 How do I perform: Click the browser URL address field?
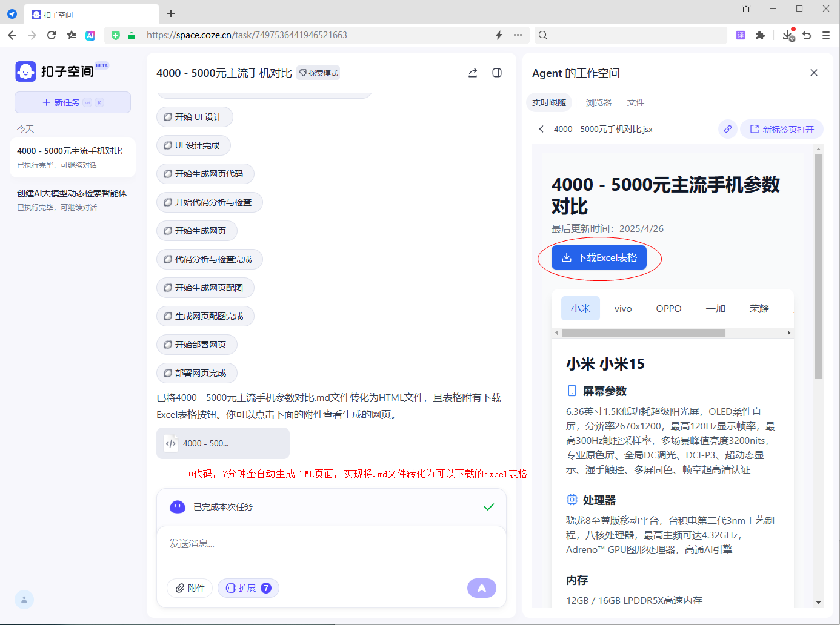coord(315,35)
